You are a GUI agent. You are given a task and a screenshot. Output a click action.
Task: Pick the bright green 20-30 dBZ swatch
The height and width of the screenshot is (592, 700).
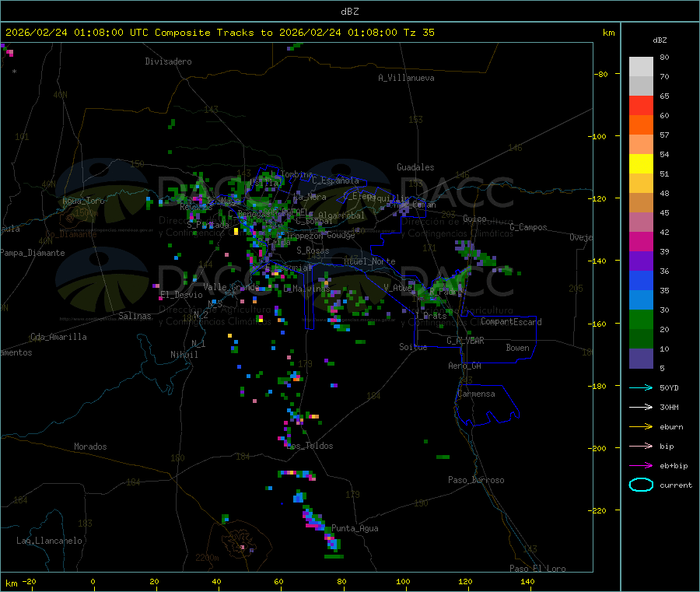click(x=641, y=319)
